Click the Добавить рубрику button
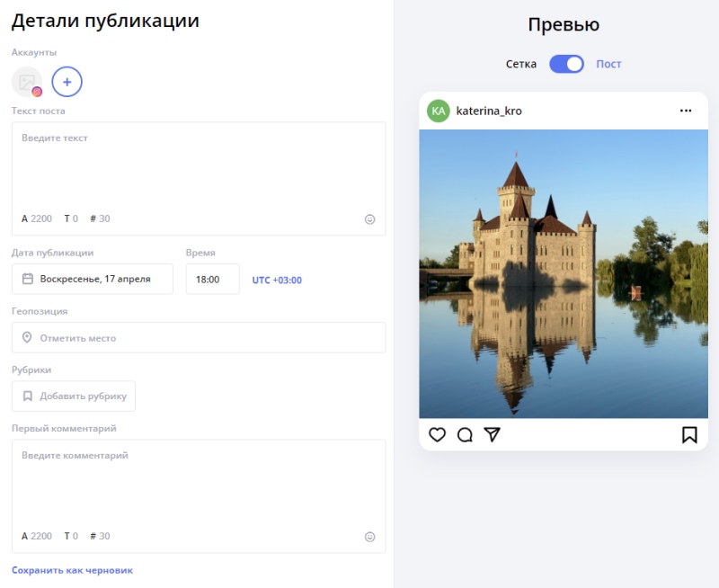Screen dimensions: 719x588 [x=73, y=396]
